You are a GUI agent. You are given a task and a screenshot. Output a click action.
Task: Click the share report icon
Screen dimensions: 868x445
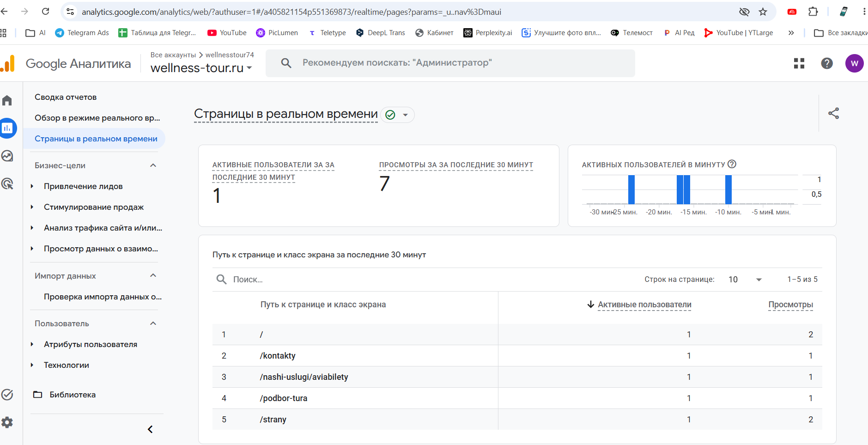pos(833,113)
